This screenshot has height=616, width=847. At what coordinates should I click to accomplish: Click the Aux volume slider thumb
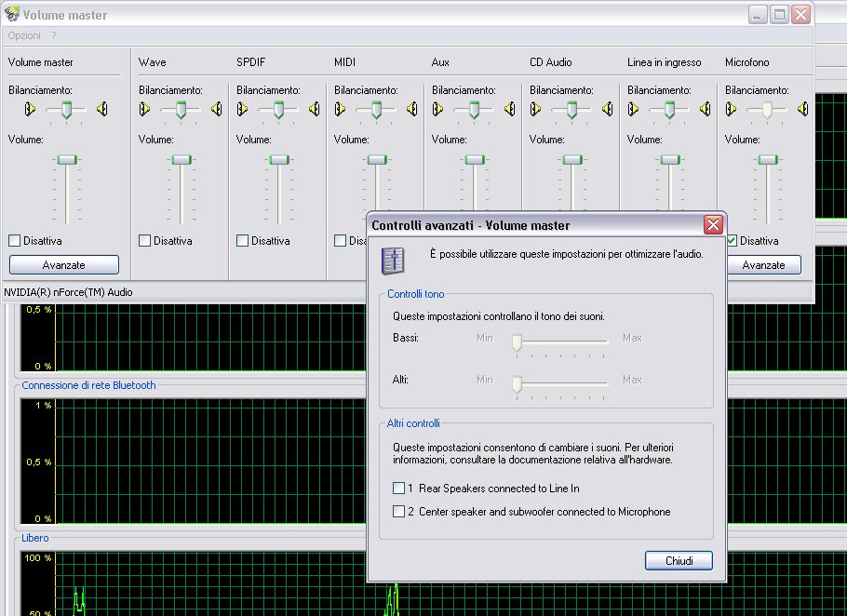pyautogui.click(x=475, y=160)
